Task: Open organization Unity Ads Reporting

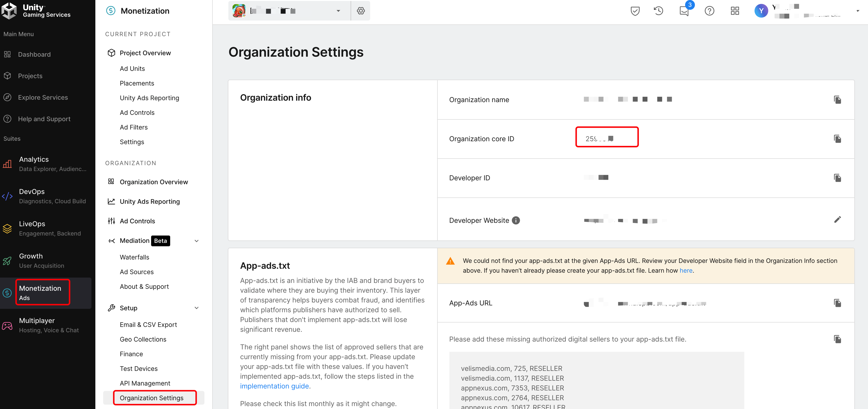Action: coord(150,201)
